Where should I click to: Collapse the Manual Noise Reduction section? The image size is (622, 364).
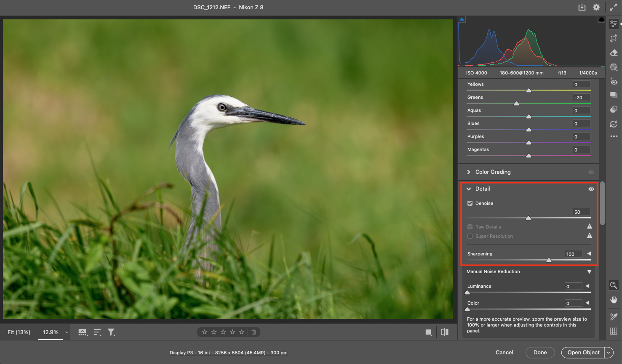pyautogui.click(x=589, y=272)
